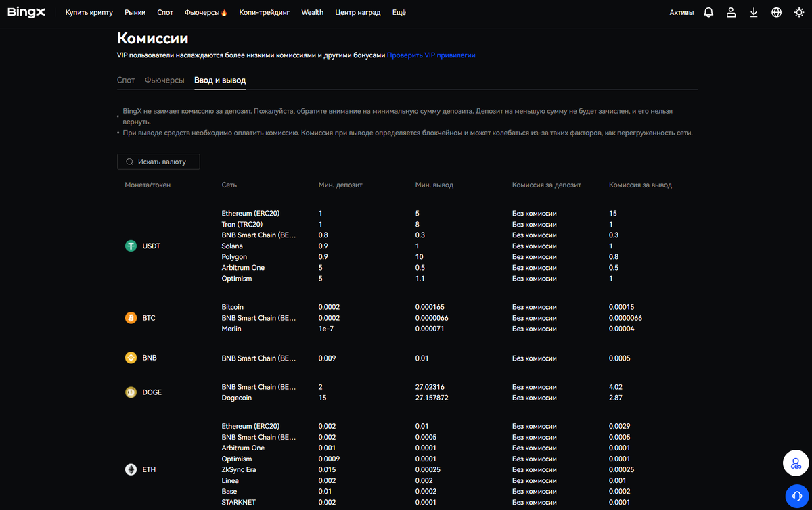Viewport: 812px width, 510px height.
Task: Open language globe icon
Action: pos(776,12)
